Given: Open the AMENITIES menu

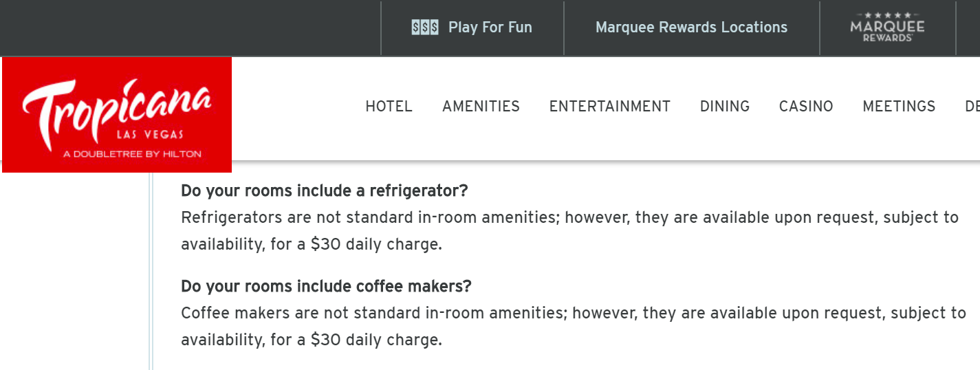Looking at the screenshot, I should pyautogui.click(x=481, y=107).
